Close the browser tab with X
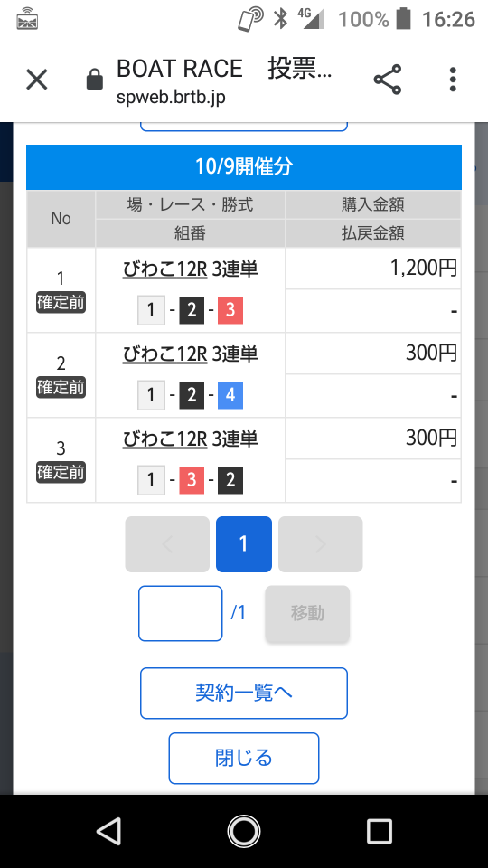 pos(37,80)
